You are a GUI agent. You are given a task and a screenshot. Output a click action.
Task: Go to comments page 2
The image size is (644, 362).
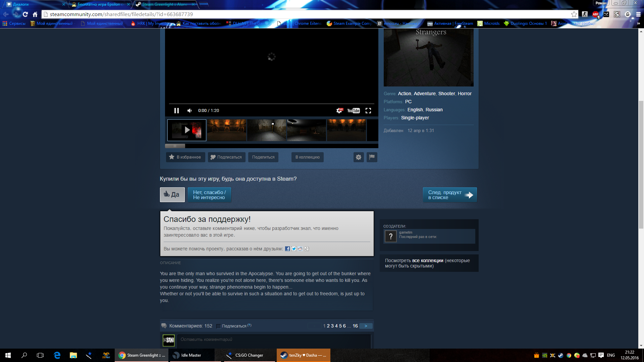pos(328,326)
